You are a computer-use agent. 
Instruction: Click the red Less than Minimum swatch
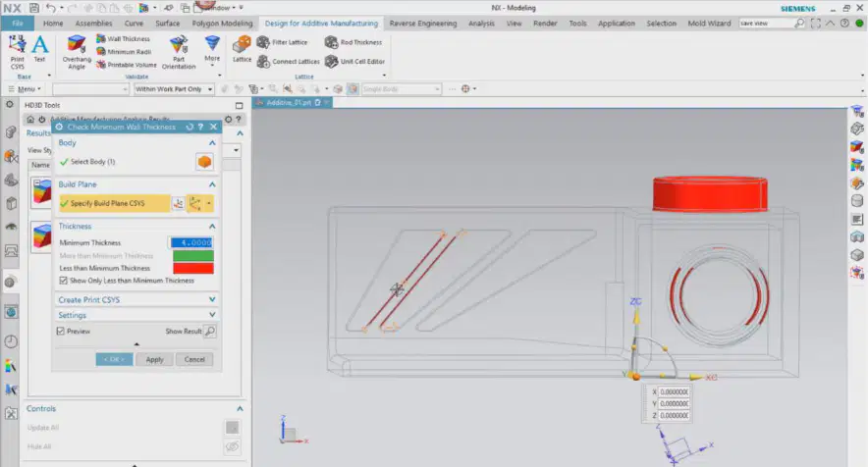(x=193, y=269)
